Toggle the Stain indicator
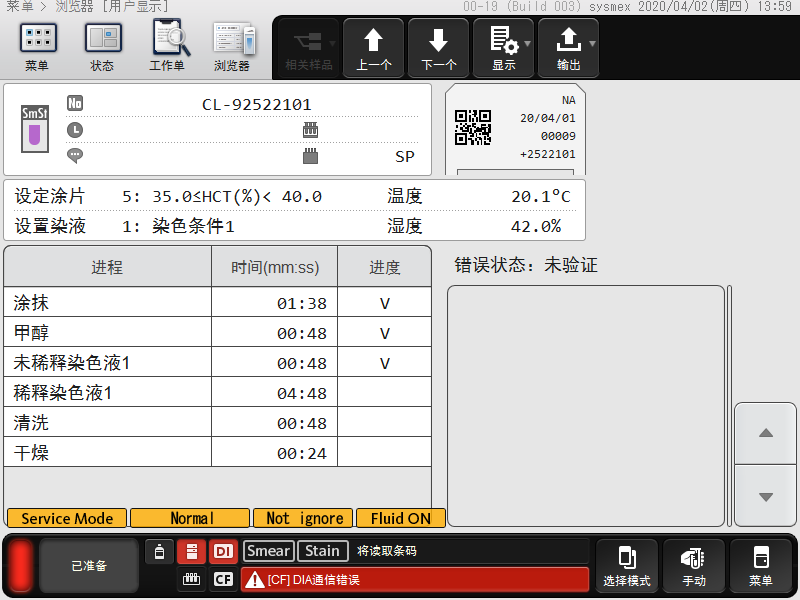 [322, 551]
